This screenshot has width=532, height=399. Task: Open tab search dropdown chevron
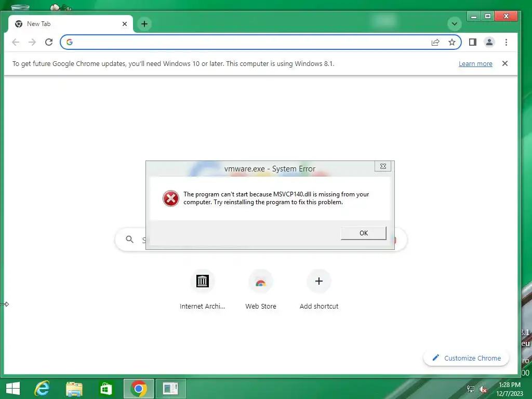[x=454, y=24]
